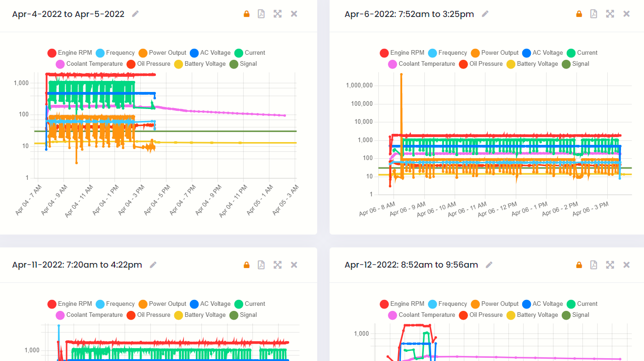
Task: Edit the Apr-4-2022 to Apr-5-2022 chart title
Action: pyautogui.click(x=135, y=14)
